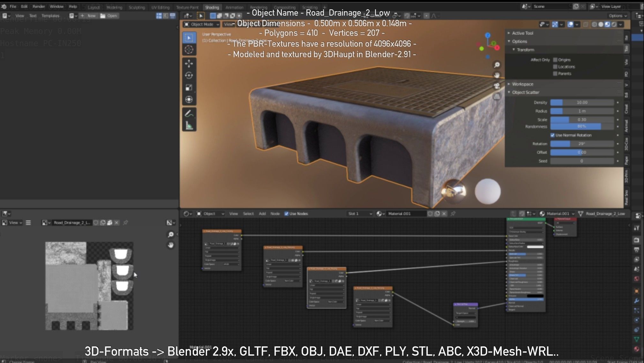Expand the Active Tool panel
644x363 pixels.
tap(509, 33)
